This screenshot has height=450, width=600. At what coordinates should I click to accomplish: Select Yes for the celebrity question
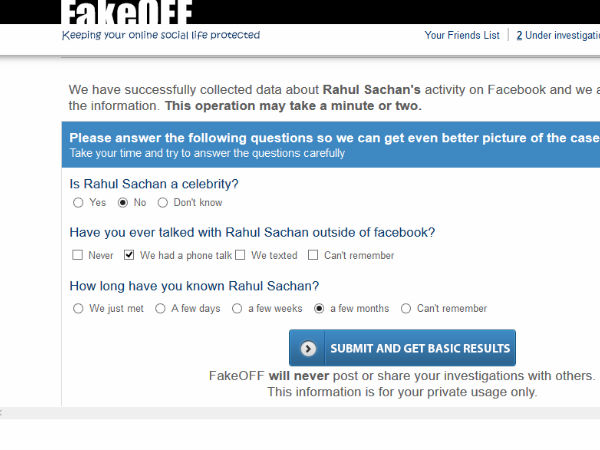click(x=78, y=202)
